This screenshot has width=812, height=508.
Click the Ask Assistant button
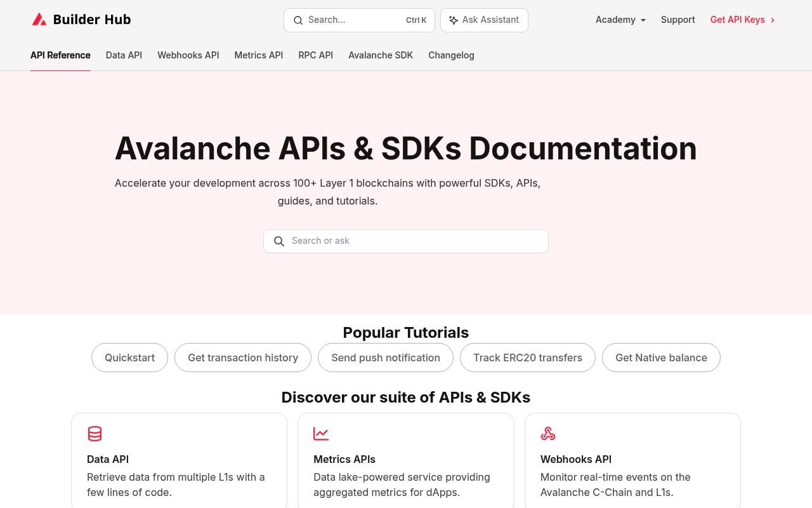pos(484,20)
